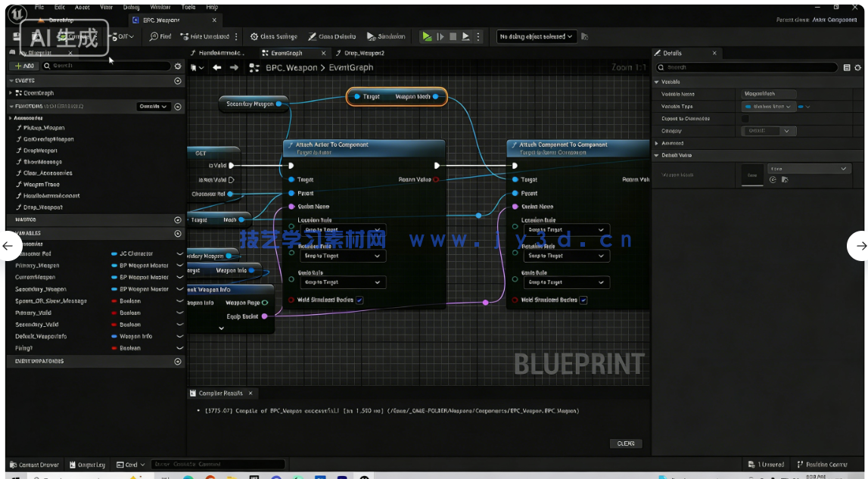Open the debug object selection dropdown

tap(537, 36)
